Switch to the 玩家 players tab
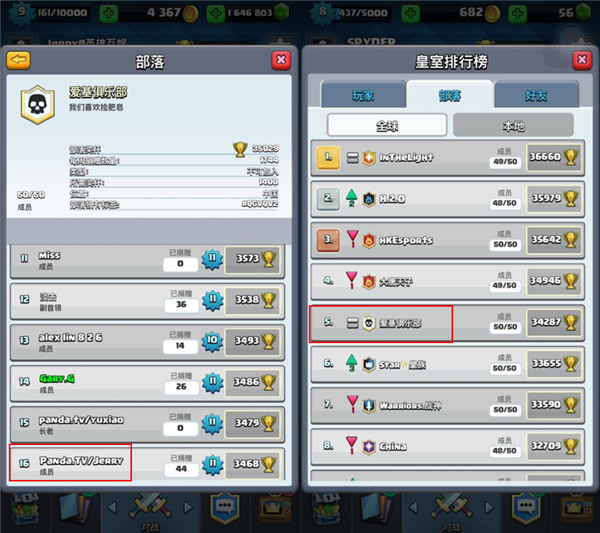This screenshot has width=600, height=533. [x=363, y=95]
